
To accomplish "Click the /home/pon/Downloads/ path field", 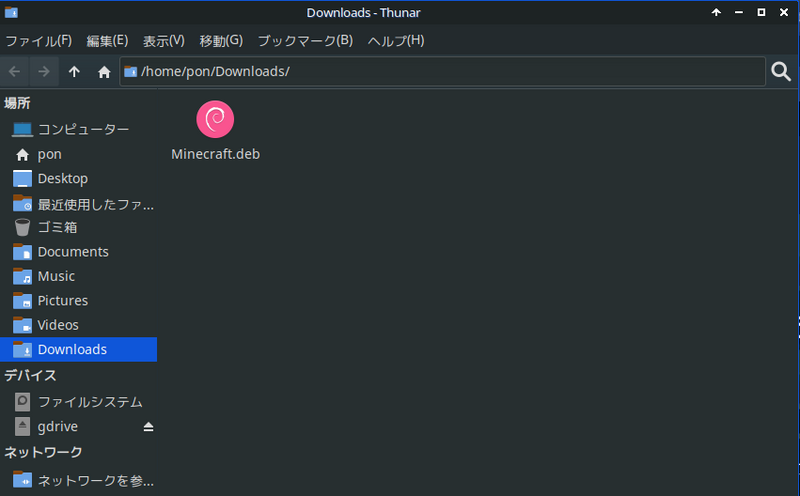I will (443, 71).
